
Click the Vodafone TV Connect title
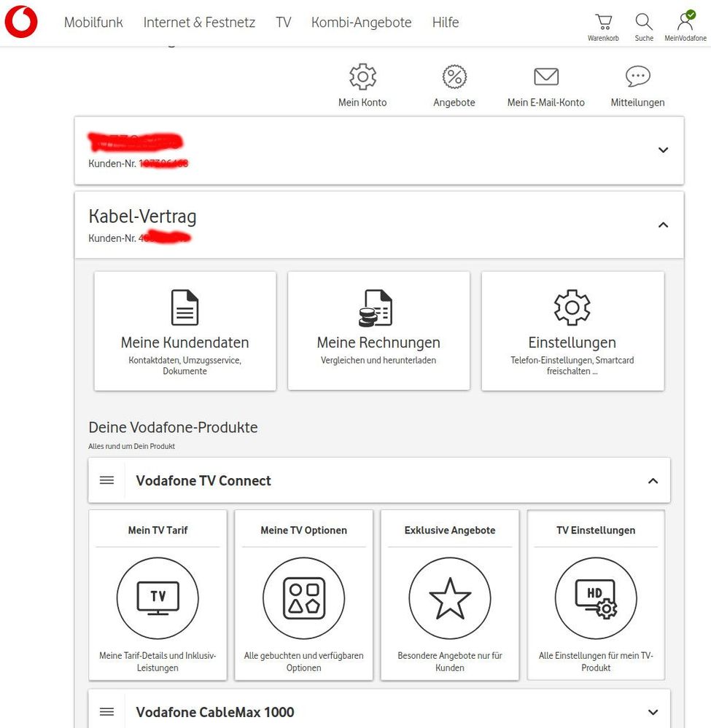point(203,480)
